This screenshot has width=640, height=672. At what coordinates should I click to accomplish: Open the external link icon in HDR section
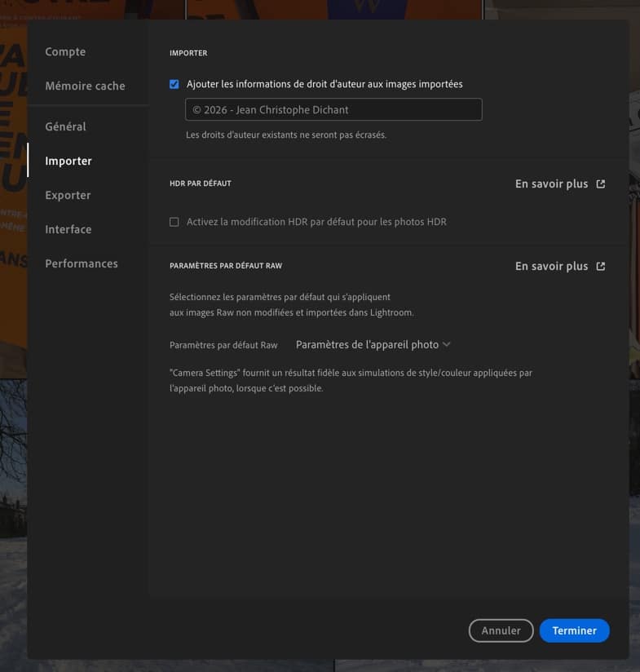click(601, 184)
